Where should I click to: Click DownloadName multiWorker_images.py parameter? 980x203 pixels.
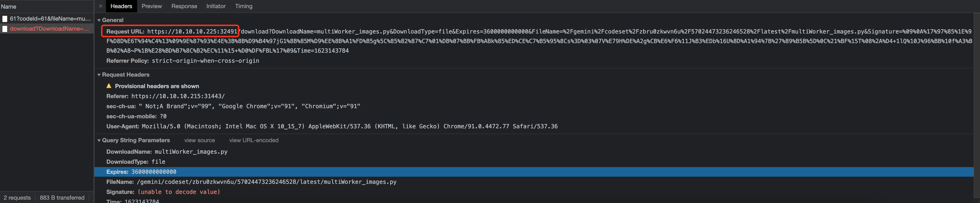(167, 152)
